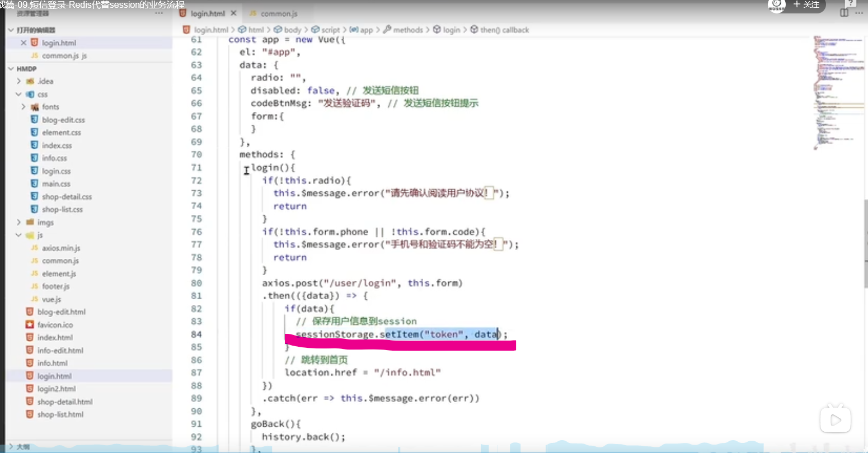
Task: Open editor more actions ellipsis
Action: (859, 13)
